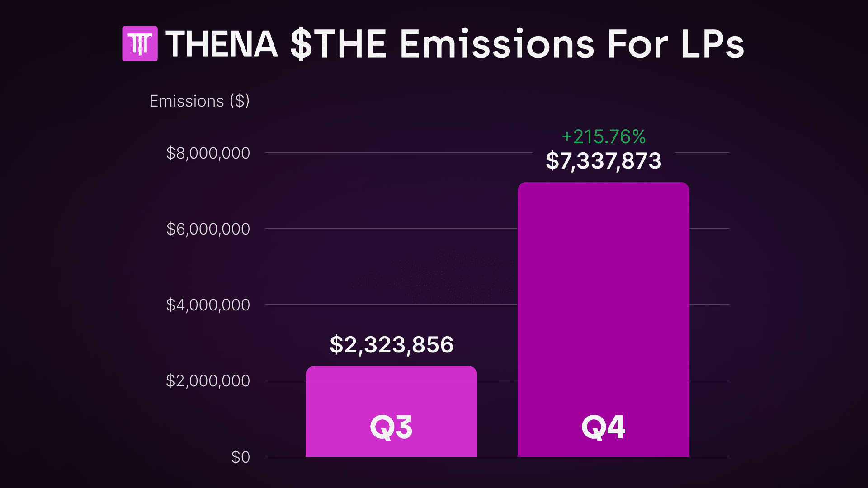Click the $7,337,873 value label

pyautogui.click(x=604, y=161)
